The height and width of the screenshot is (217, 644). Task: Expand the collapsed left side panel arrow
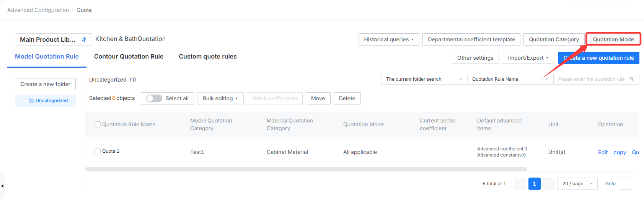coord(2,186)
